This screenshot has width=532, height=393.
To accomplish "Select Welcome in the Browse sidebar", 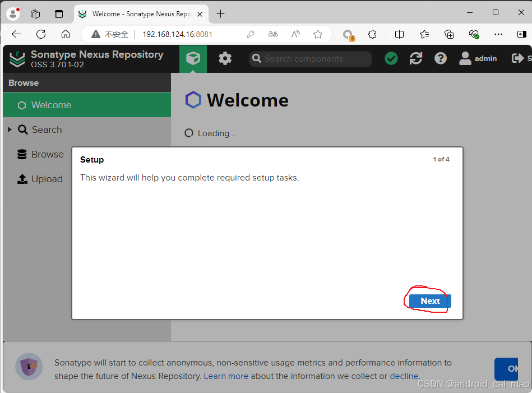I will tap(87, 105).
